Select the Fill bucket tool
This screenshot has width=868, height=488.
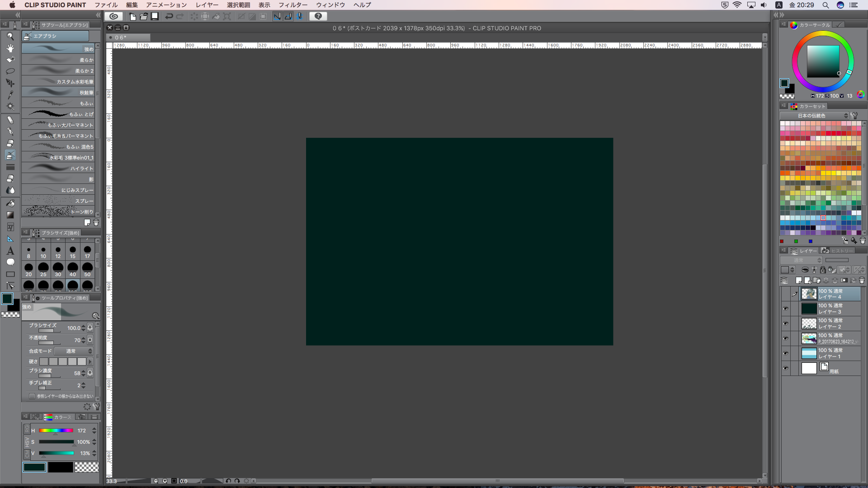coord(10,203)
